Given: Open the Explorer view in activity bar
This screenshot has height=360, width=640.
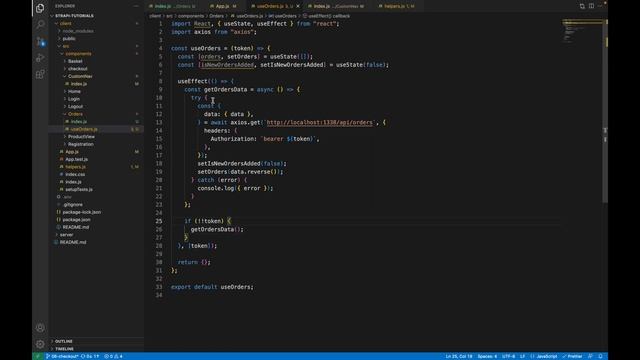Looking at the screenshot, I should click(40, 8).
